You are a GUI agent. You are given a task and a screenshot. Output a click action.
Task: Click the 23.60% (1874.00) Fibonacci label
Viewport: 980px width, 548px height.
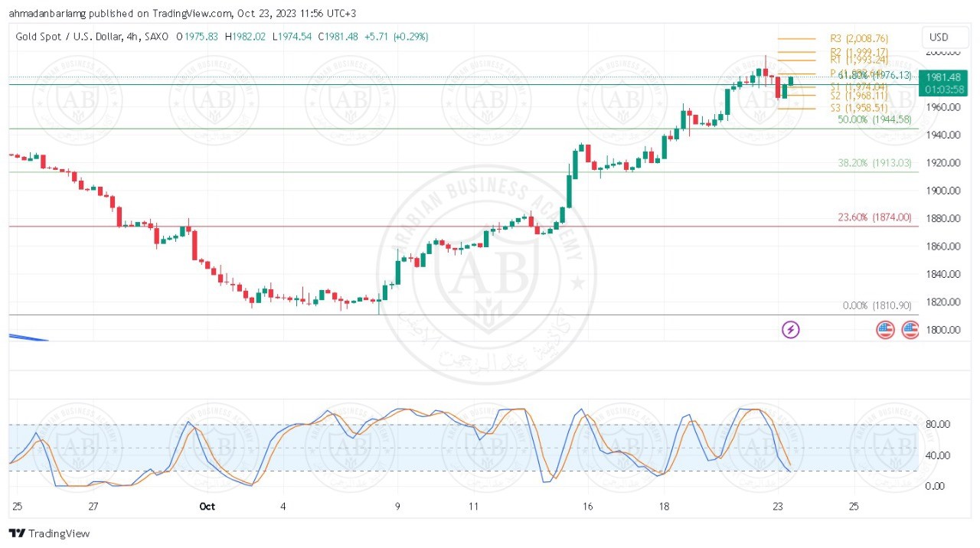pyautogui.click(x=874, y=217)
